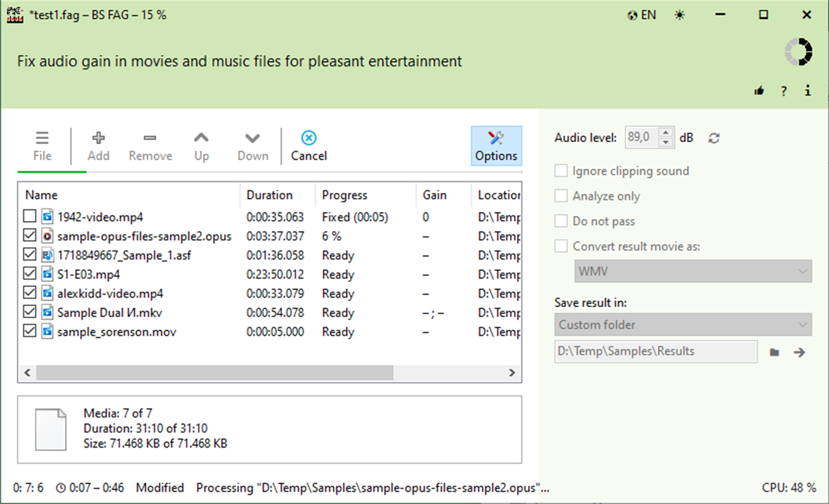Check the Analyze only option
This screenshot has width=829, height=504.
(x=561, y=196)
